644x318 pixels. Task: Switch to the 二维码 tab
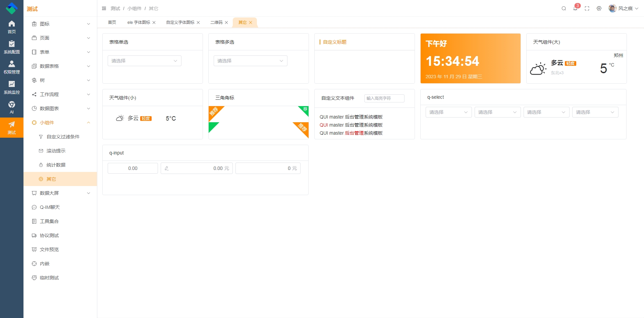pyautogui.click(x=216, y=22)
